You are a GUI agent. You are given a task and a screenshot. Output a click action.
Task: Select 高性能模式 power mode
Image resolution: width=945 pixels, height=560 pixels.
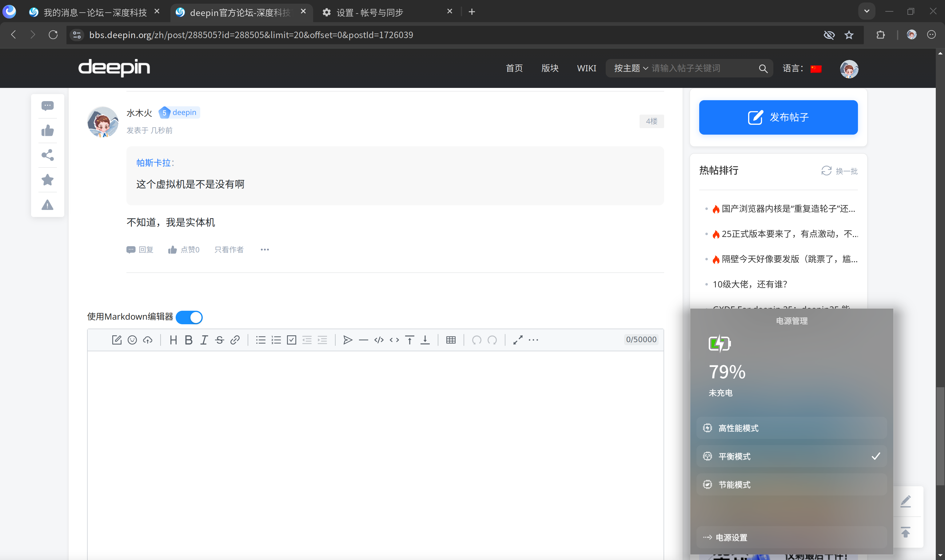792,428
